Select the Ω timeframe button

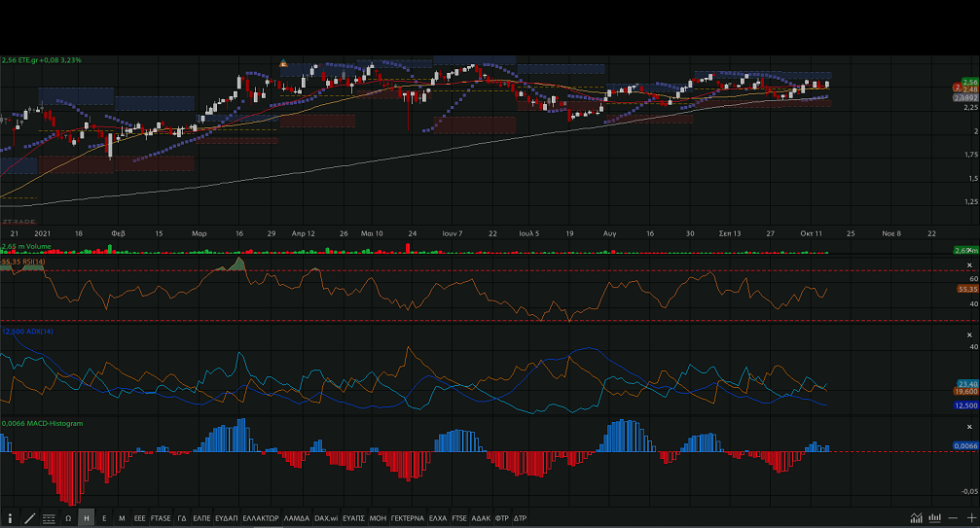click(x=68, y=518)
